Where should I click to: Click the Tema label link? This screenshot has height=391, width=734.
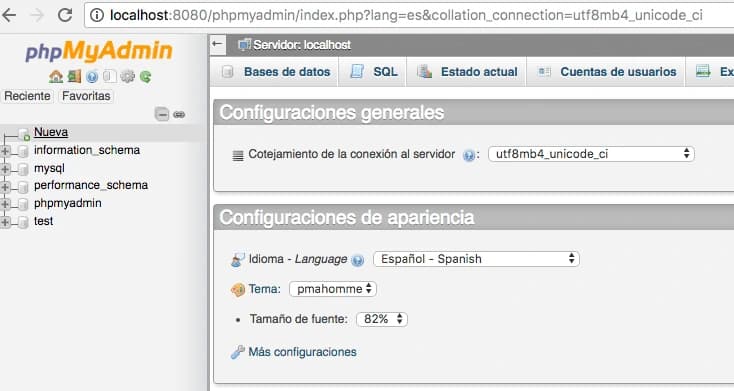coord(264,289)
